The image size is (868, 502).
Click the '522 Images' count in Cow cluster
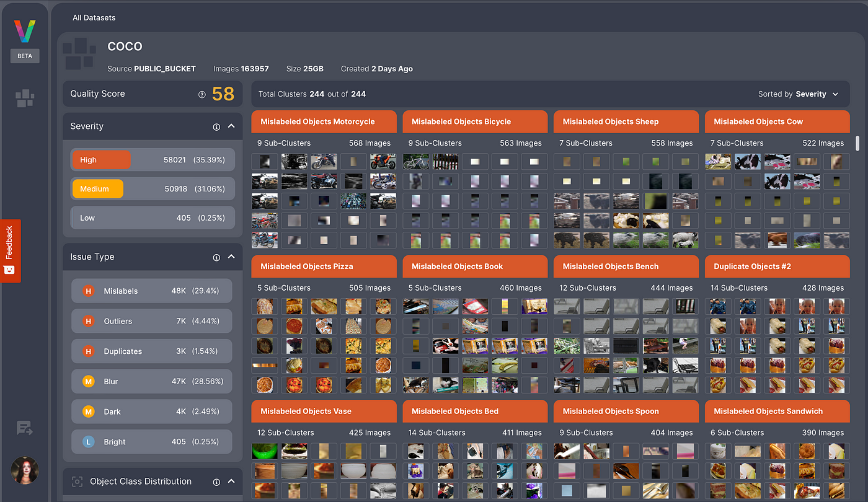pyautogui.click(x=823, y=143)
